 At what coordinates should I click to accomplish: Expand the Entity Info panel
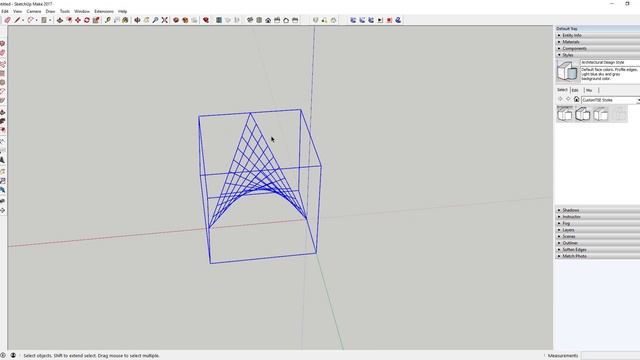point(598,36)
